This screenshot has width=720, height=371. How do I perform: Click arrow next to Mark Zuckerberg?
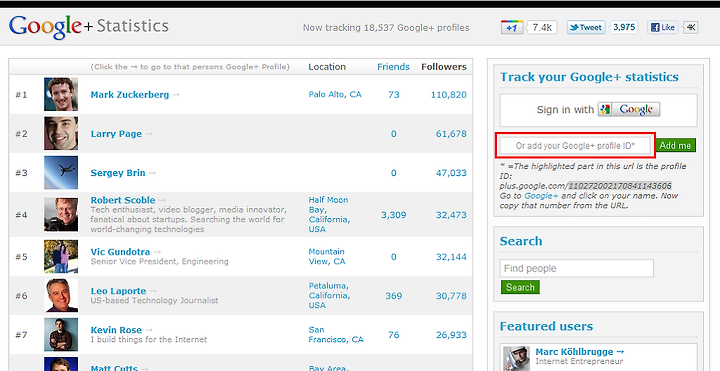point(176,95)
